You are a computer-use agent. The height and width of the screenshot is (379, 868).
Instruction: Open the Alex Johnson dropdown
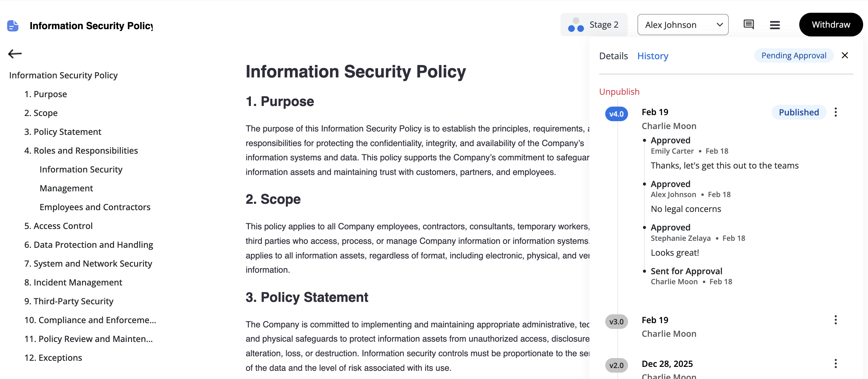(683, 25)
